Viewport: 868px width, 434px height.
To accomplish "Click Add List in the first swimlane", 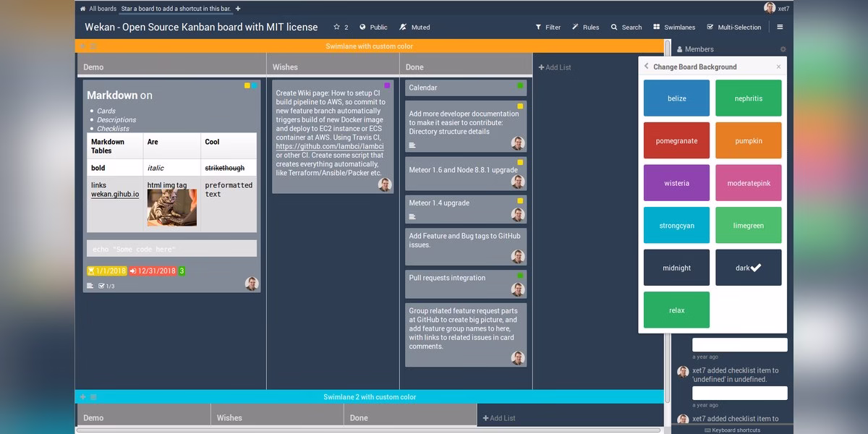I will [x=555, y=67].
